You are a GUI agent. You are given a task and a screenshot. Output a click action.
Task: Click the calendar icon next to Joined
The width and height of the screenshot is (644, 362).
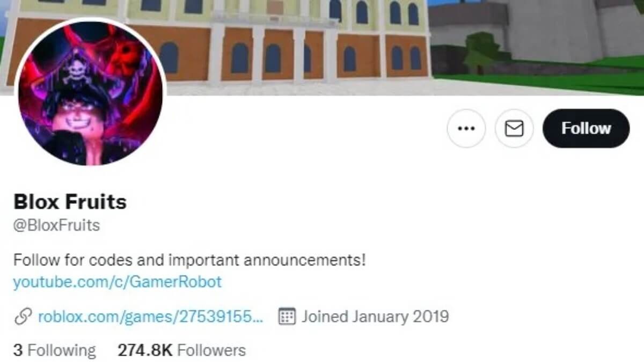[288, 316]
